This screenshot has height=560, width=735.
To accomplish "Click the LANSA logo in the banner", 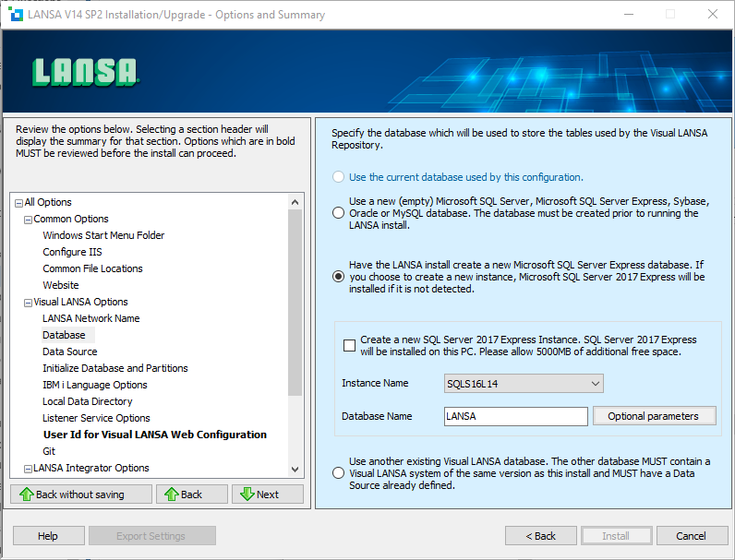I will coord(86,73).
